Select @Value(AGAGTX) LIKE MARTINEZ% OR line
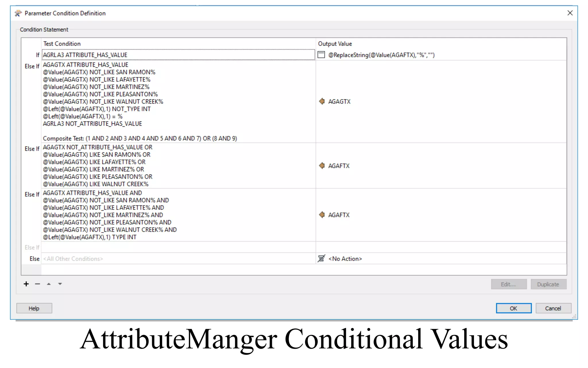 (93, 169)
